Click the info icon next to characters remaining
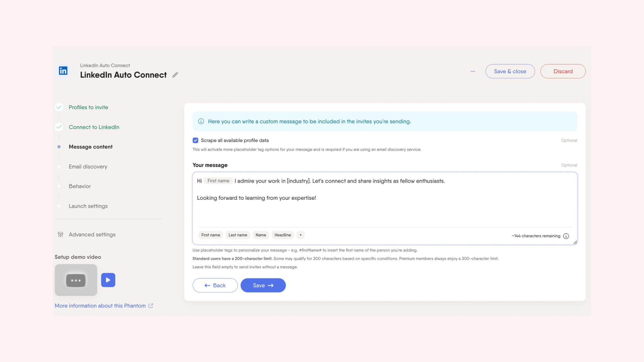The height and width of the screenshot is (362, 644). [x=566, y=236]
